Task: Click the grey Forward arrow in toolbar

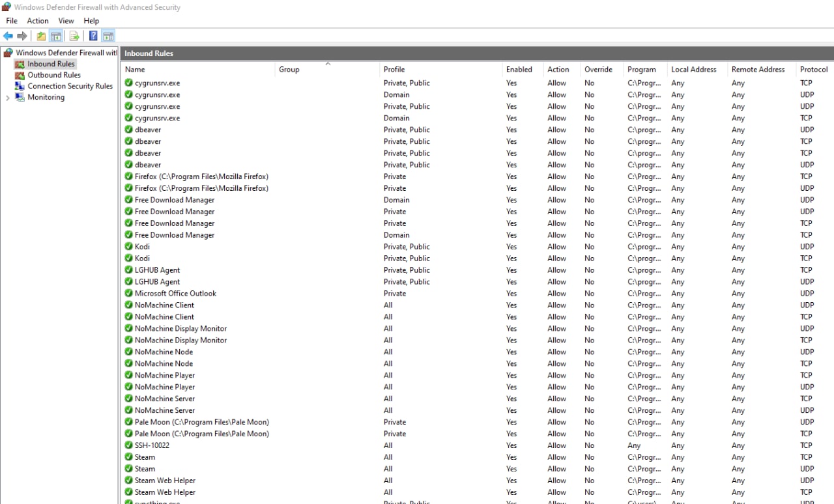Action: click(22, 36)
